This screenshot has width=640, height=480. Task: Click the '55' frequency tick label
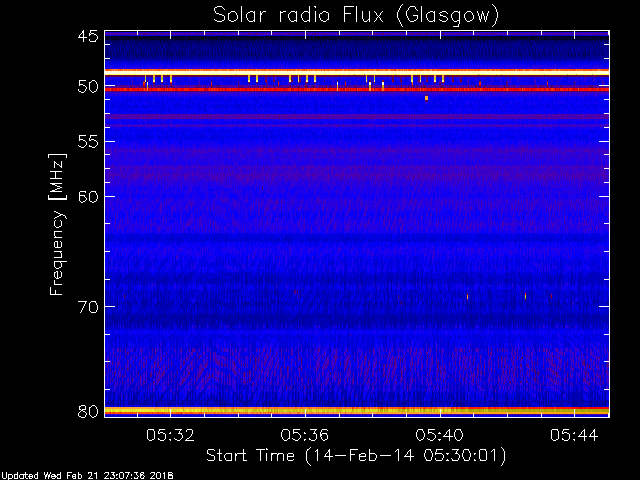(88, 142)
